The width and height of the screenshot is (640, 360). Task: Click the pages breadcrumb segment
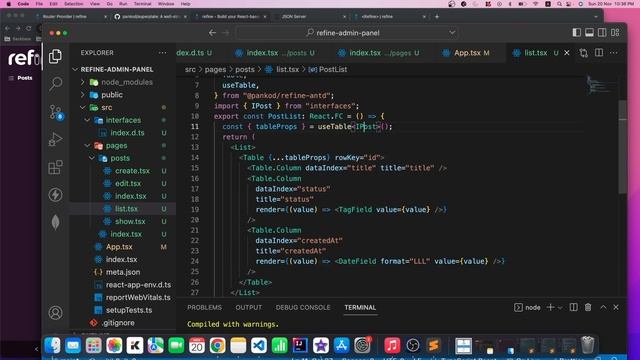pos(216,69)
